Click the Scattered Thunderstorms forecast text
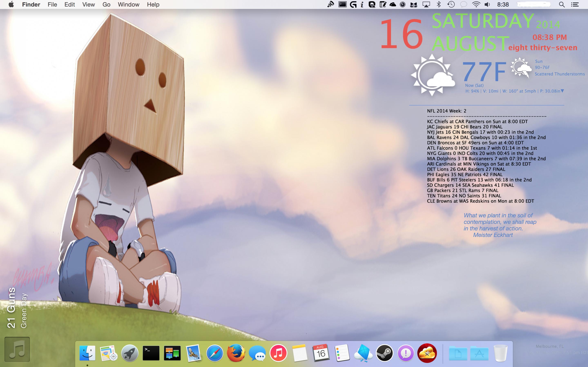 coord(560,74)
